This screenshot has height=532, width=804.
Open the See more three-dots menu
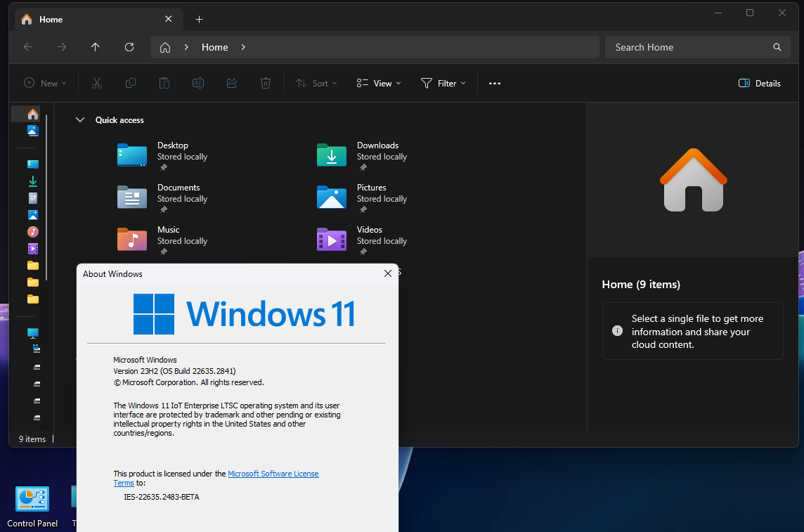click(x=494, y=83)
